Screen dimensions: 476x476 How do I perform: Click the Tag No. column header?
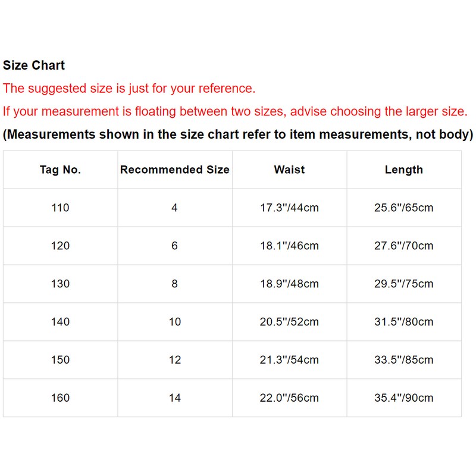pyautogui.click(x=60, y=170)
